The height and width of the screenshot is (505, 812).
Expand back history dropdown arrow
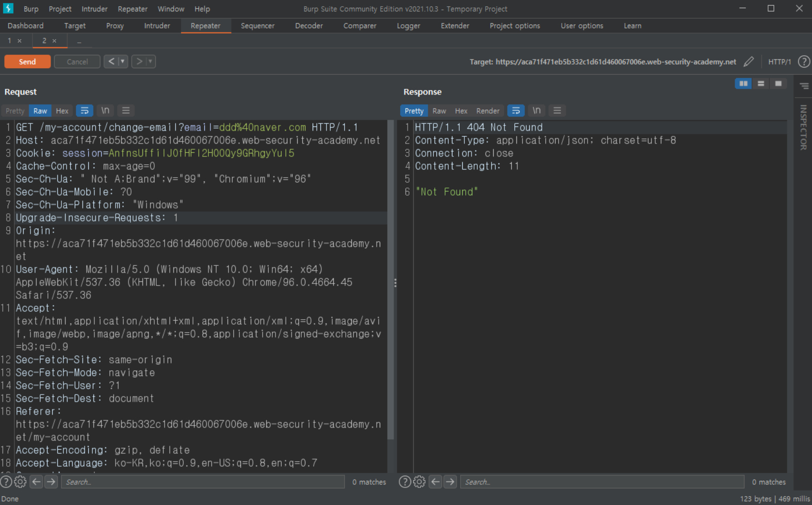tap(123, 61)
